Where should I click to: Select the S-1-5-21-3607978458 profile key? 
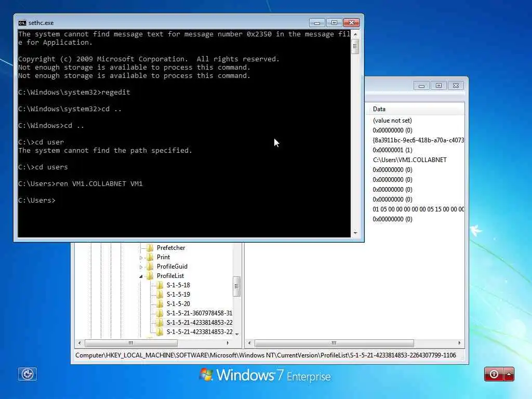pyautogui.click(x=199, y=313)
